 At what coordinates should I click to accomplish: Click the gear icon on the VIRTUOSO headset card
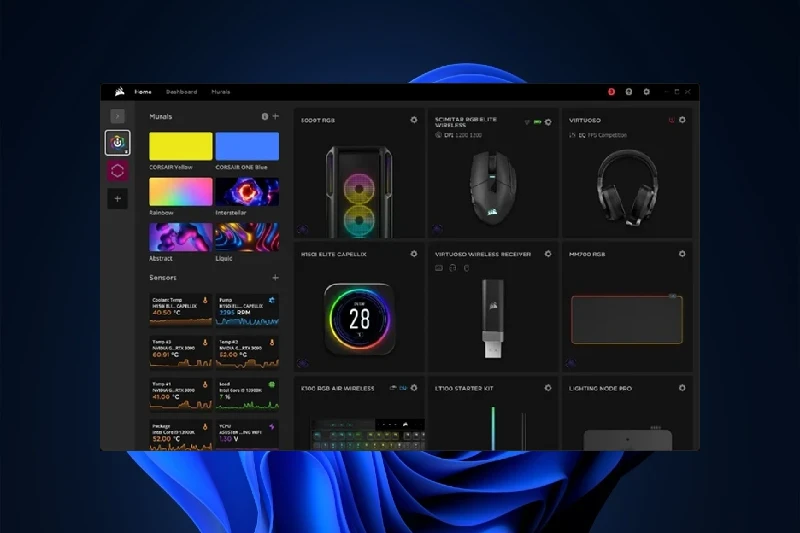tap(682, 120)
